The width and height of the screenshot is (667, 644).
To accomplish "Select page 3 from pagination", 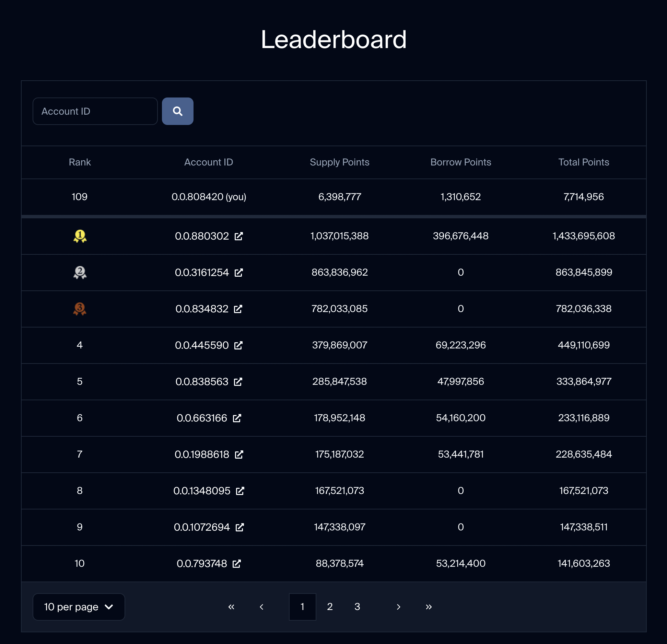I will pos(357,607).
